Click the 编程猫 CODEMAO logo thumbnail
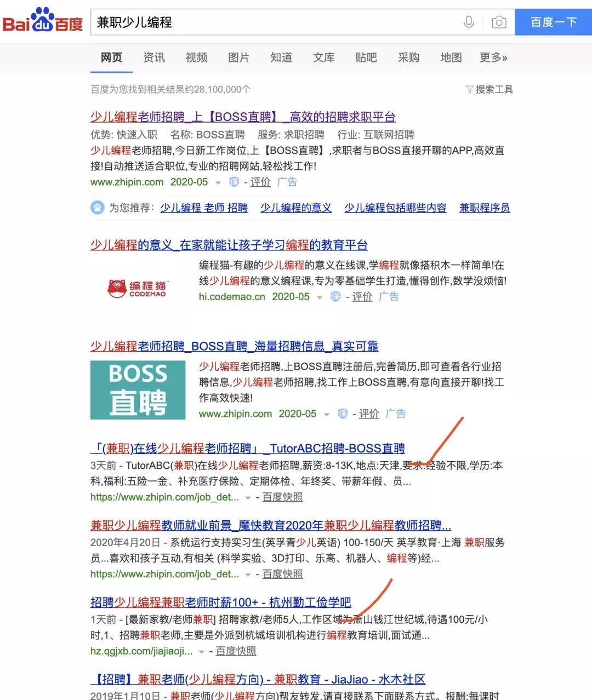 (x=138, y=288)
